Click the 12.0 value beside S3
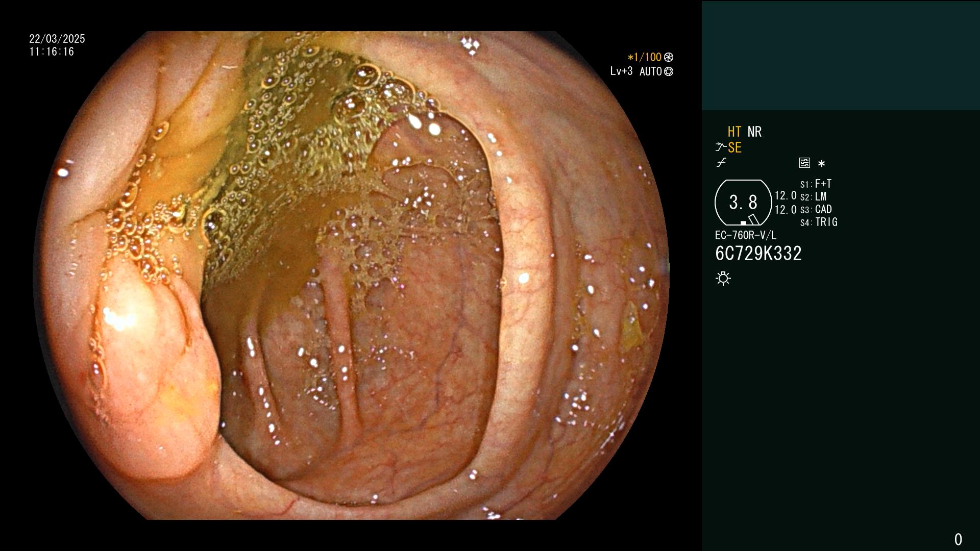This screenshot has width=980, height=551. coord(786,210)
